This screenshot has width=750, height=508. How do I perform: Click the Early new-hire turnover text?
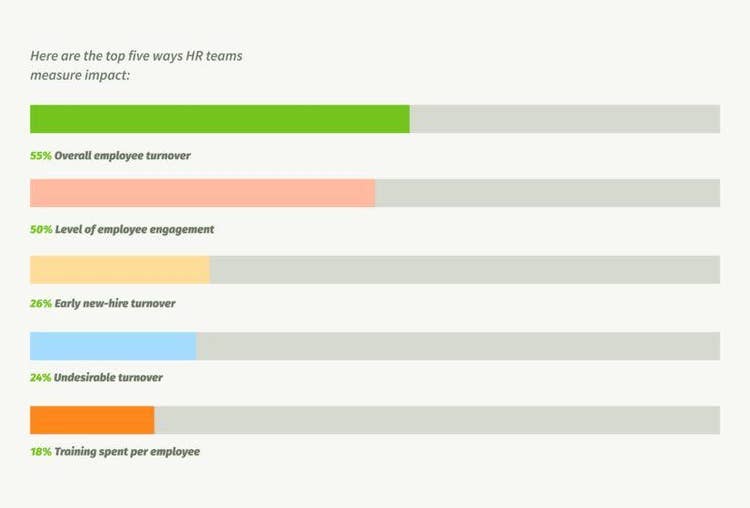(x=115, y=303)
